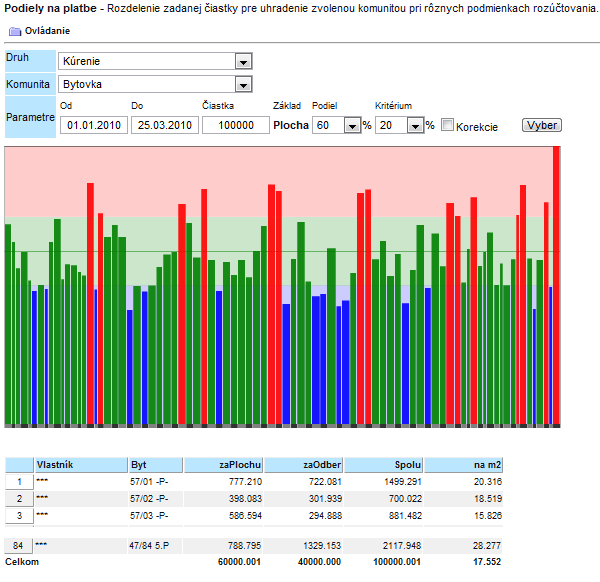This screenshot has height=582, width=600.
Task: Expand the Druh dropdown showing Kúrenie
Action: click(x=242, y=62)
